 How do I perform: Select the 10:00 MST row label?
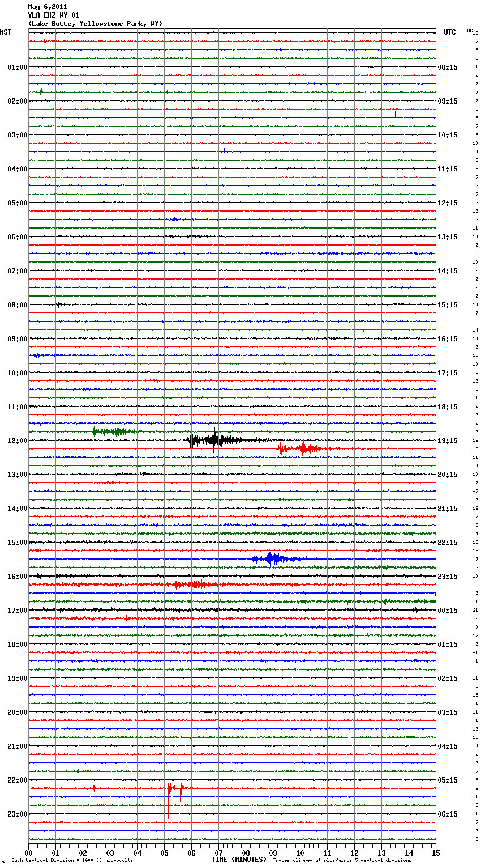(x=18, y=373)
